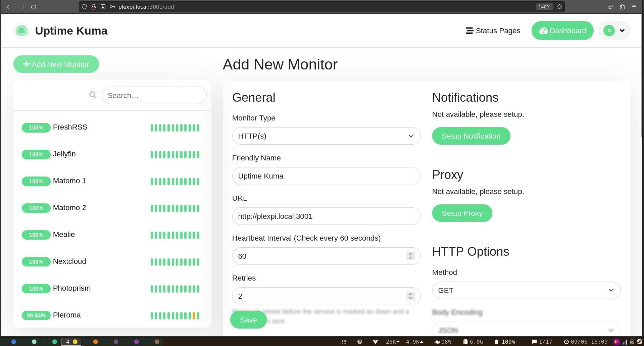644x346 pixels.
Task: Open the Jellyfin monitor
Action: tap(112, 154)
